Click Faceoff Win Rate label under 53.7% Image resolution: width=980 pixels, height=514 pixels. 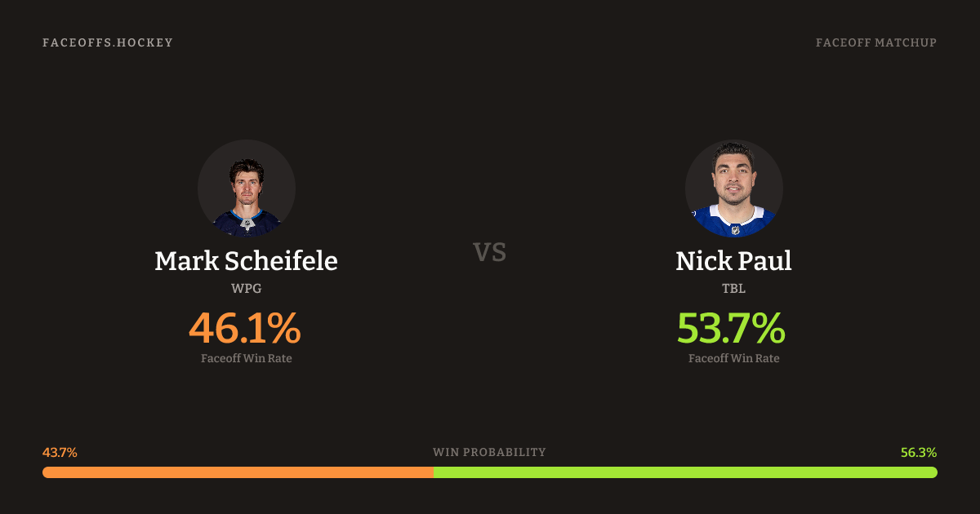point(733,358)
